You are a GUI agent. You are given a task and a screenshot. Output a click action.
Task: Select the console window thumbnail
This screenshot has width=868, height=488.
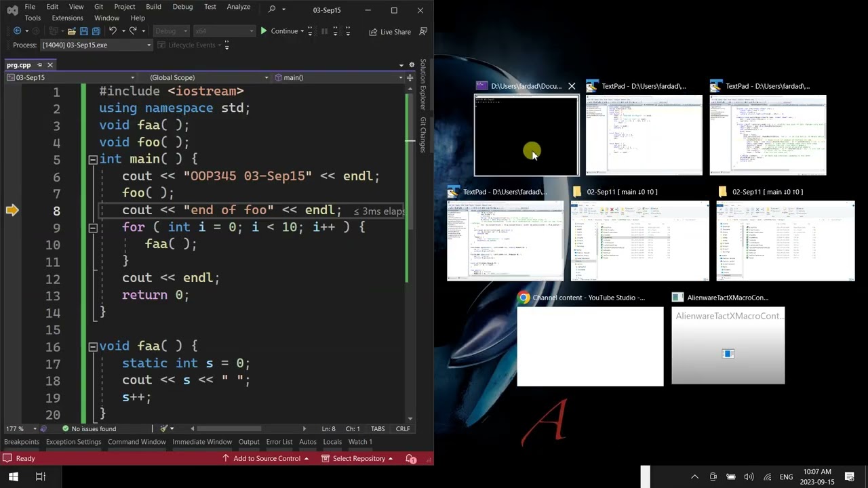(x=526, y=135)
